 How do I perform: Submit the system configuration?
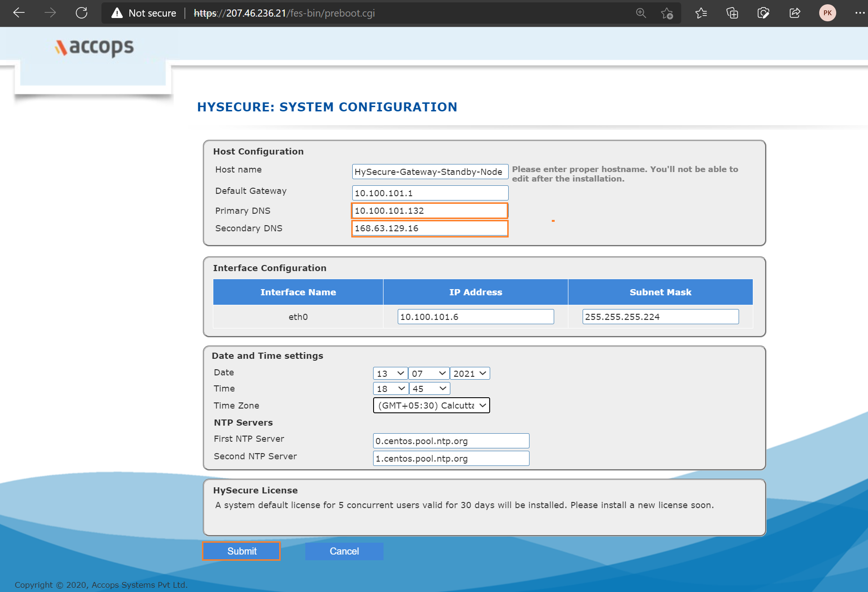241,551
